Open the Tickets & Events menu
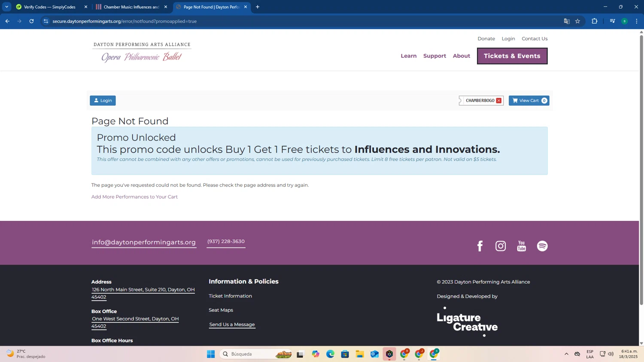This screenshot has height=362, width=644. point(512,56)
